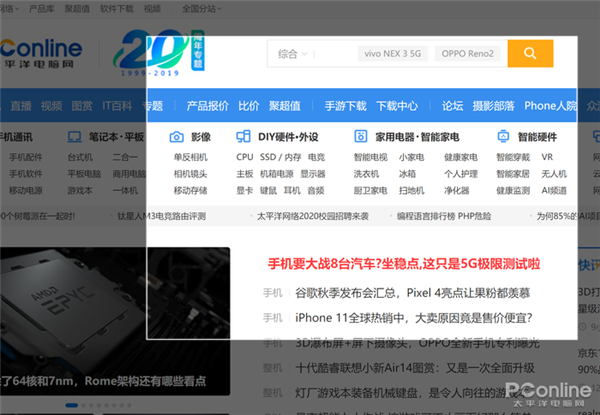Expand the 全国分站 dropdown in top bar
Image resolution: width=600 pixels, height=415 pixels.
point(202,8)
